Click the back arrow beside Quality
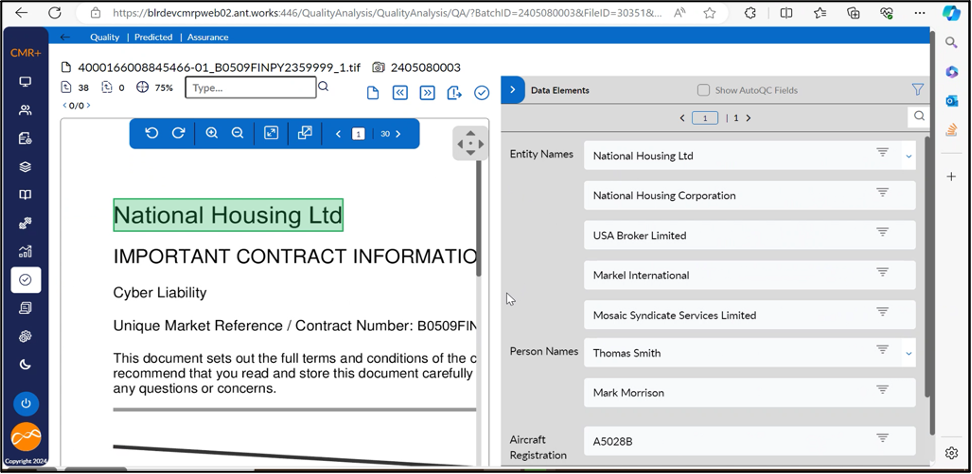 (66, 37)
